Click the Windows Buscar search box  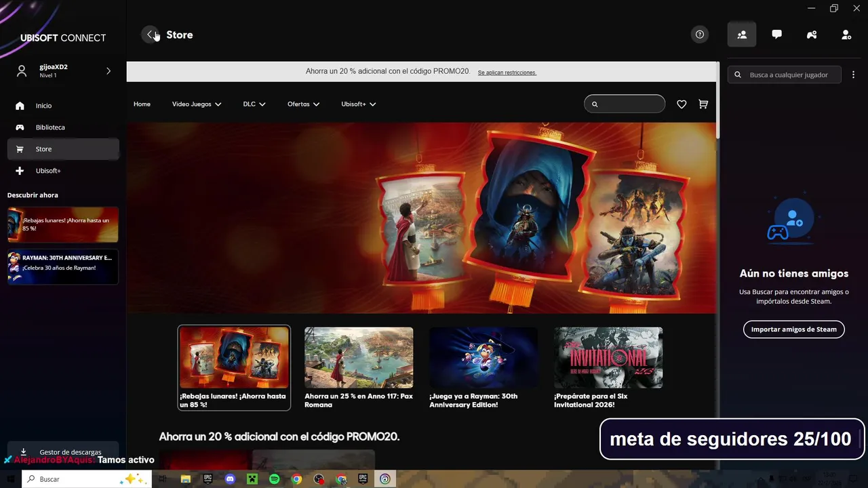point(86,479)
